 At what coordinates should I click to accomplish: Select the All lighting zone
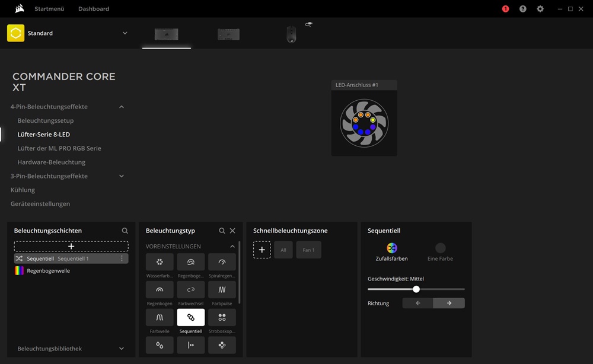283,250
